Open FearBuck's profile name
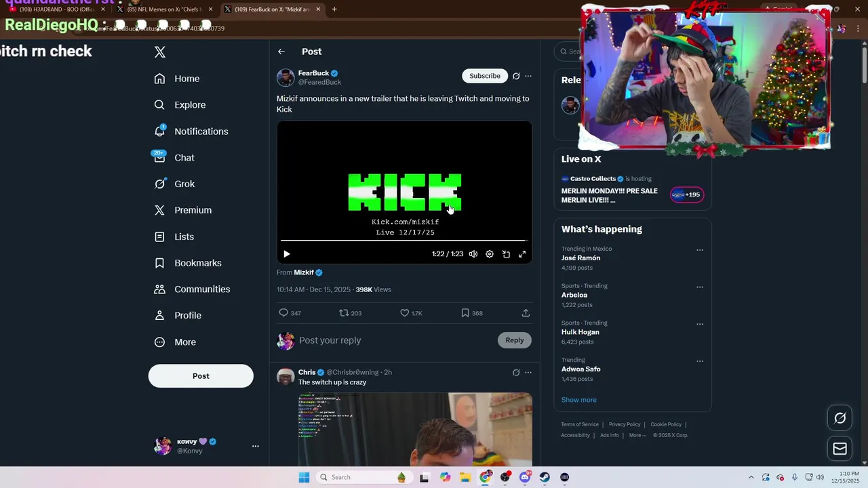868x488 pixels. [313, 73]
